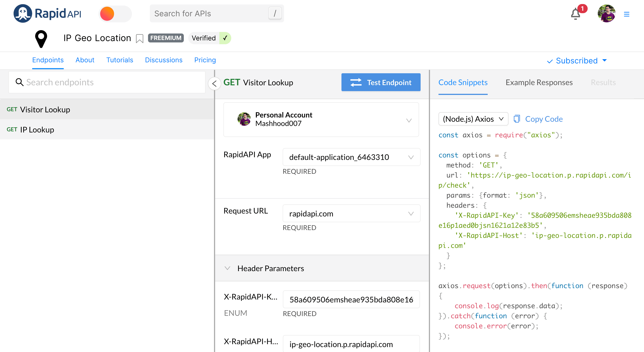The image size is (644, 352).
Task: Click the search endpoints magnifier icon
Action: [19, 82]
